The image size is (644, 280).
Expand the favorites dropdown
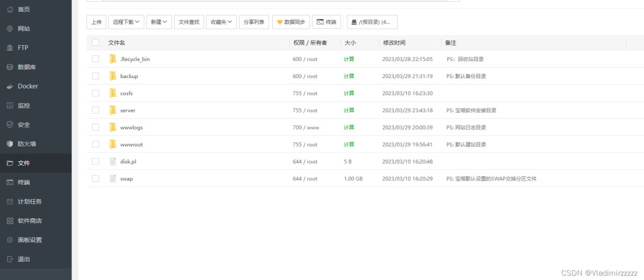221,22
